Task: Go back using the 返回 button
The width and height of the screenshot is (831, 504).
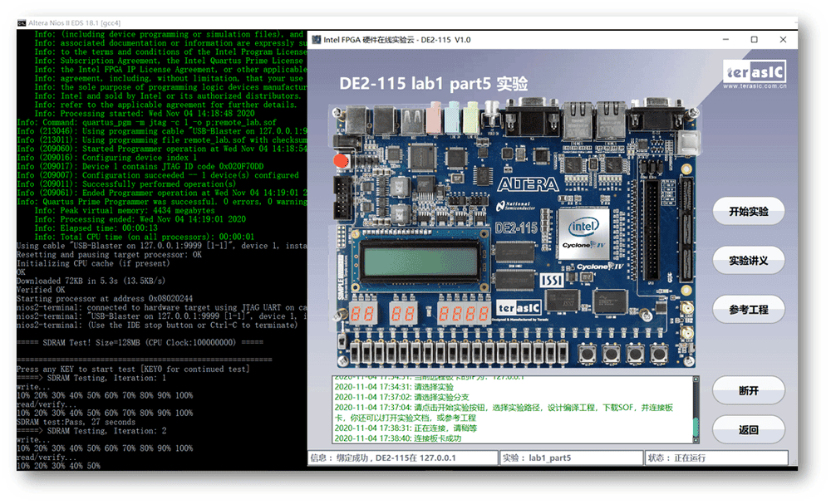Action: coord(748,429)
